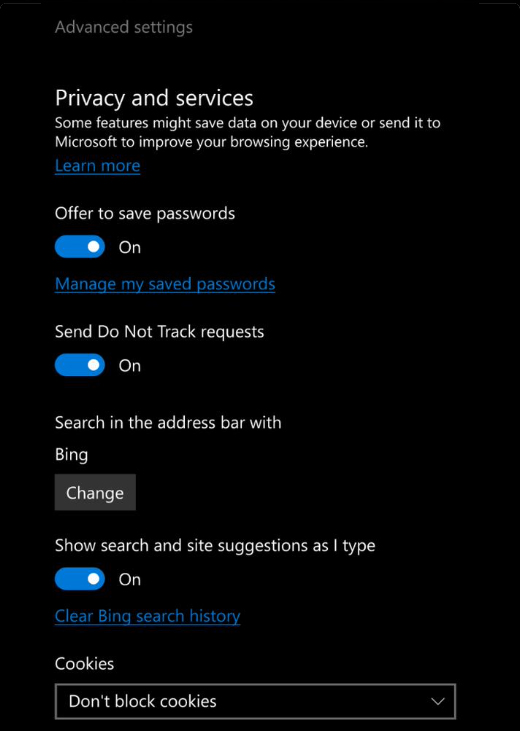The image size is (520, 731).
Task: Click the On label beside save passwords
Action: [x=130, y=248]
